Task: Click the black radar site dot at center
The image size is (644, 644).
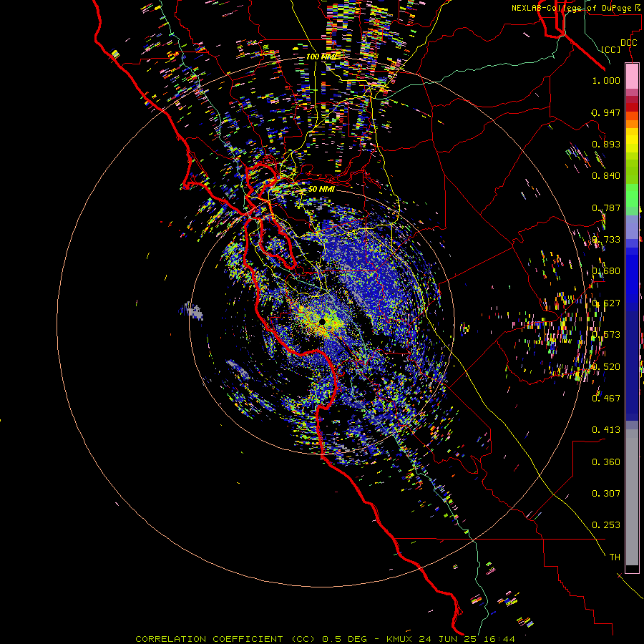Action: pyautogui.click(x=322, y=321)
